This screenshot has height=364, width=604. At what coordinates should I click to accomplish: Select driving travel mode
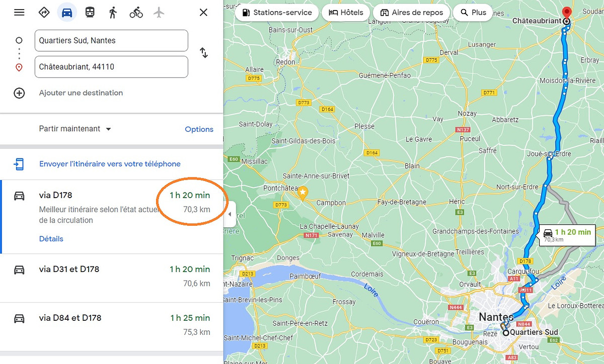[x=67, y=13]
